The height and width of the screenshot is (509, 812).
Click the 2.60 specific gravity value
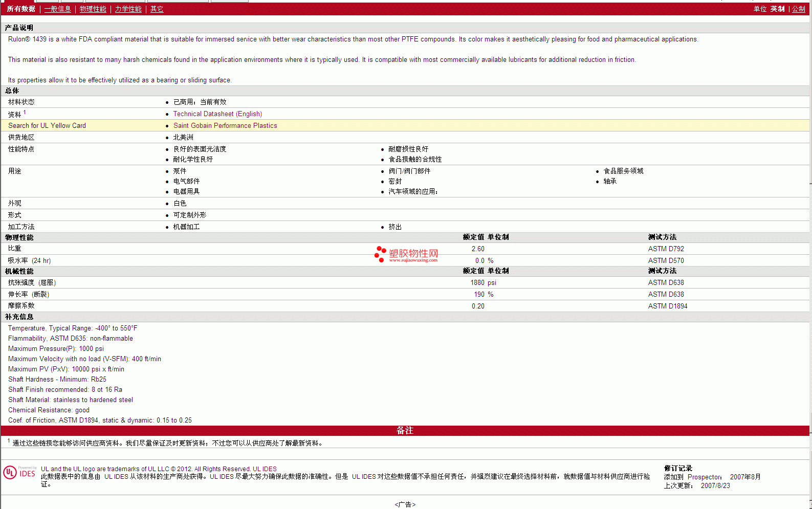point(478,249)
